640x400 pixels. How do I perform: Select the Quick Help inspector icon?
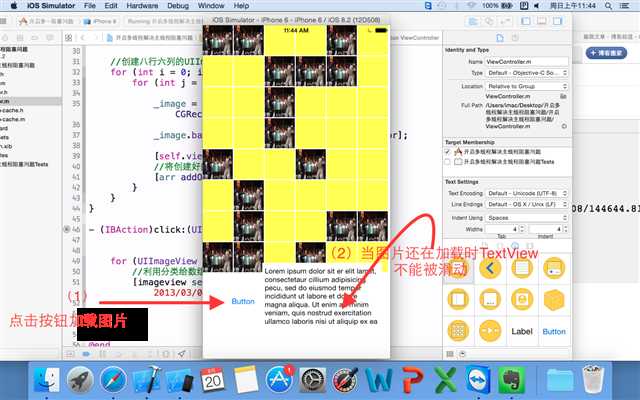tap(515, 38)
